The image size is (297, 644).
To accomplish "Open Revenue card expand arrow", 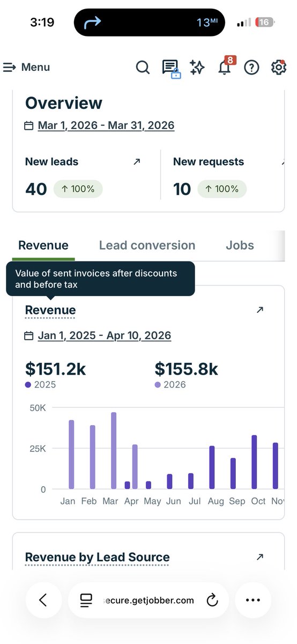I will pyautogui.click(x=260, y=310).
